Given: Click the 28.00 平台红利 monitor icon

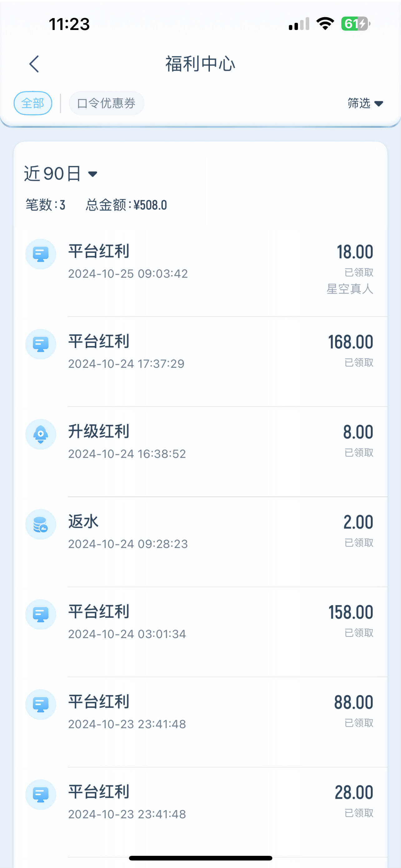Looking at the screenshot, I should click(40, 795).
